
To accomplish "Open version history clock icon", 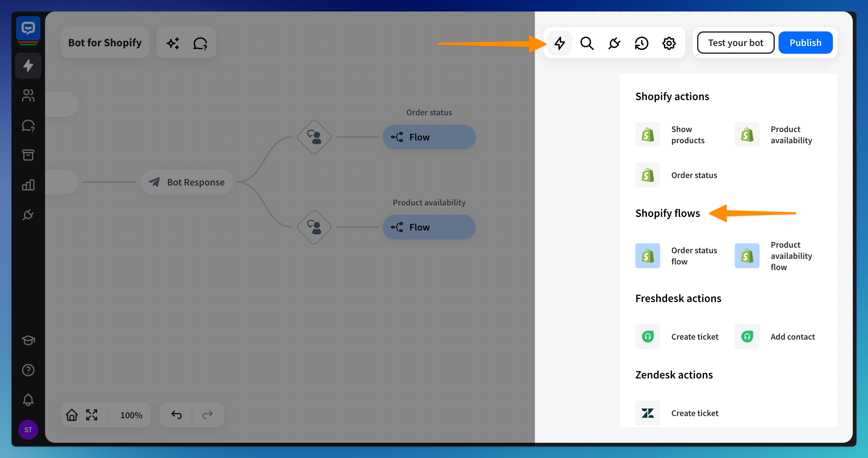I will tap(641, 43).
